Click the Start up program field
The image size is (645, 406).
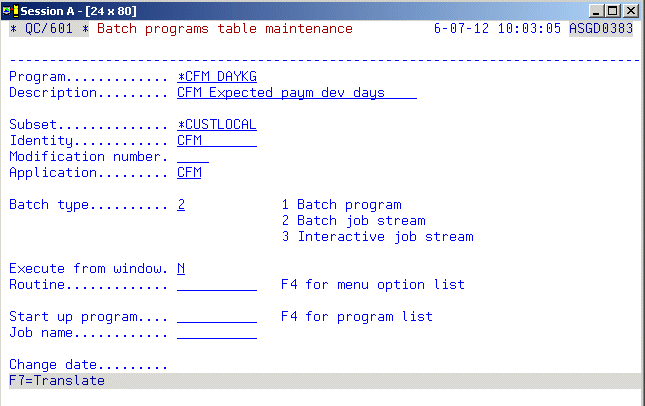coord(216,317)
